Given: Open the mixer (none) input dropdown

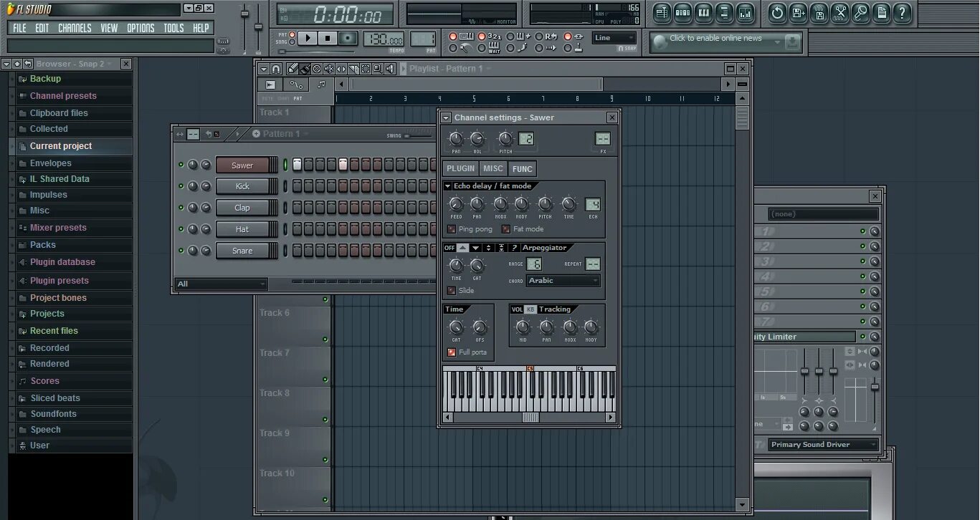Looking at the screenshot, I should 824,214.
